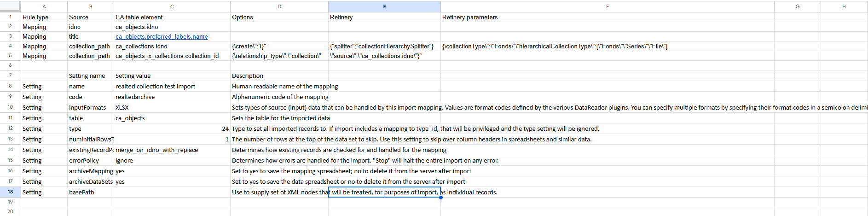Viewport: 868px width, 216px height.
Task: Click the collectionHierarchySplitter refinery cell
Action: (x=384, y=47)
